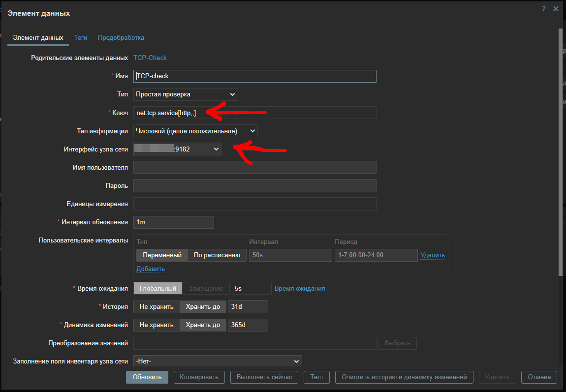Screen dimensions: 566x392
Task: Add a custom interval via Добавить
Action: (x=151, y=269)
